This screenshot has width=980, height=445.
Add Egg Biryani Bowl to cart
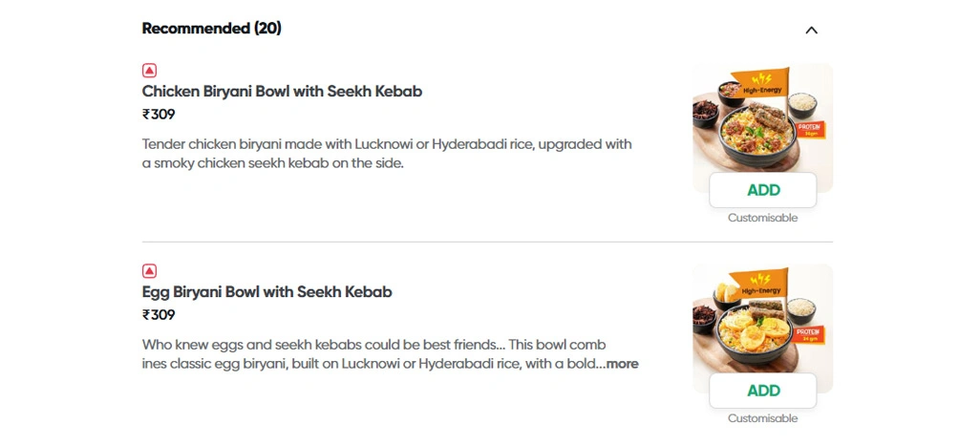point(762,391)
